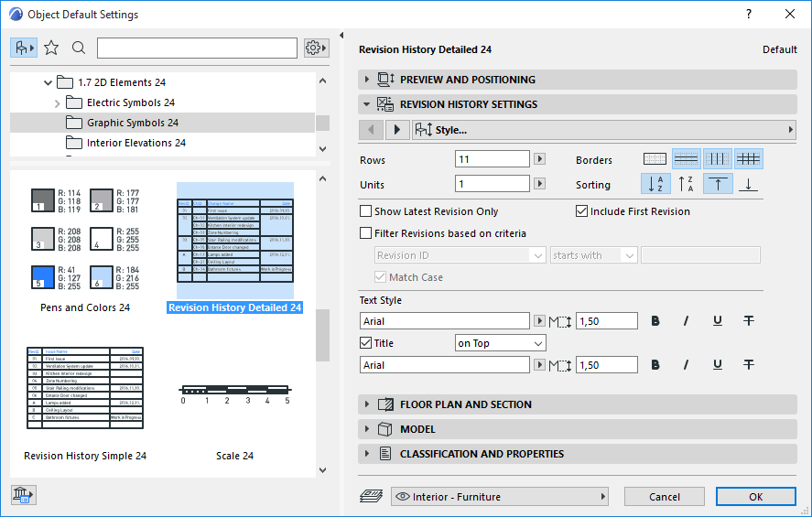Screen dimensions: 812x517
Task: Open the Interior - Furniture layer dropdown
Action: (500, 497)
